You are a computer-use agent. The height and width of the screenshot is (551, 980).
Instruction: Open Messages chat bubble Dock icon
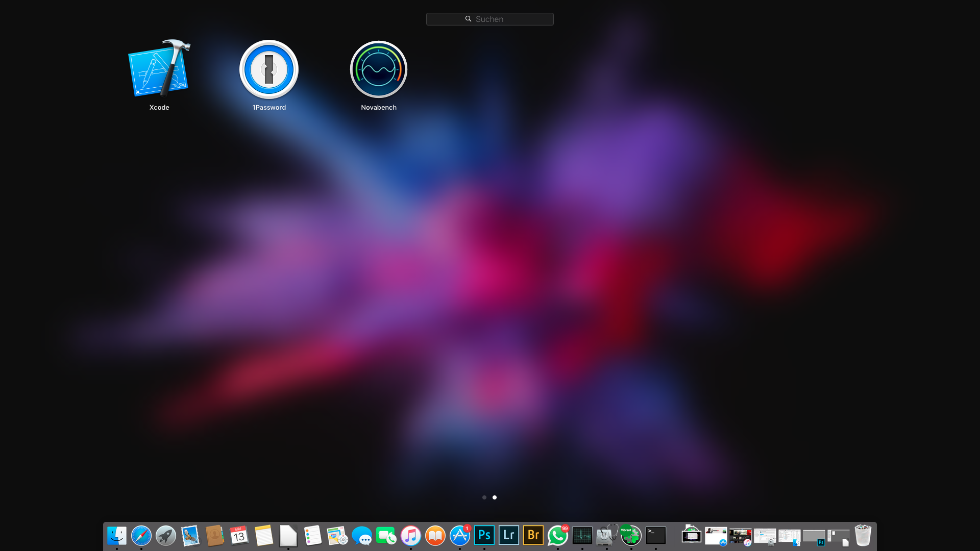point(362,536)
